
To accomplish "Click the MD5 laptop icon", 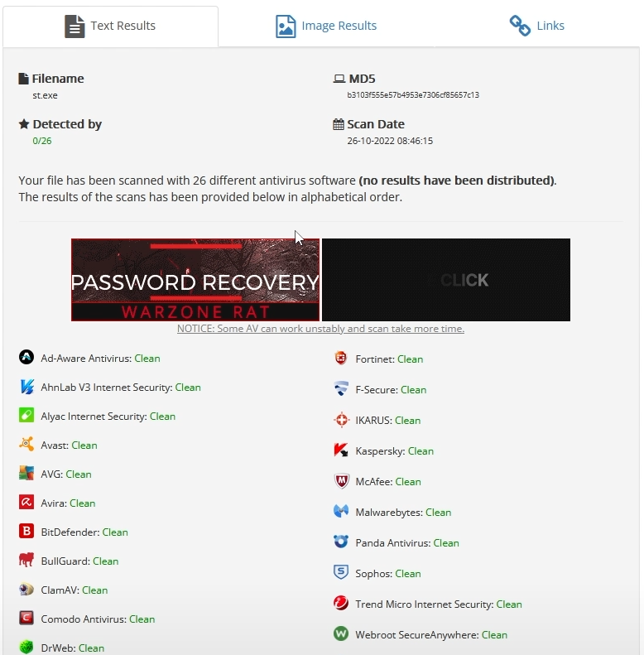I will point(339,79).
